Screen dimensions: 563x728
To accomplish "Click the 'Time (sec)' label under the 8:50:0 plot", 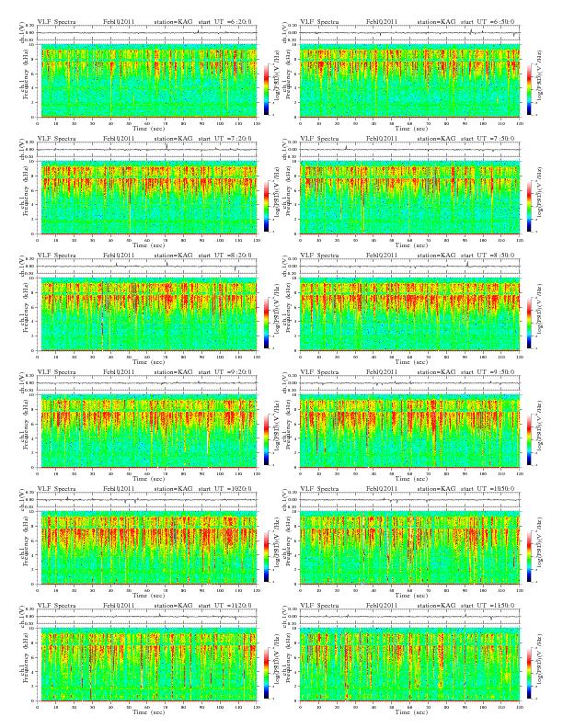I will click(411, 361).
